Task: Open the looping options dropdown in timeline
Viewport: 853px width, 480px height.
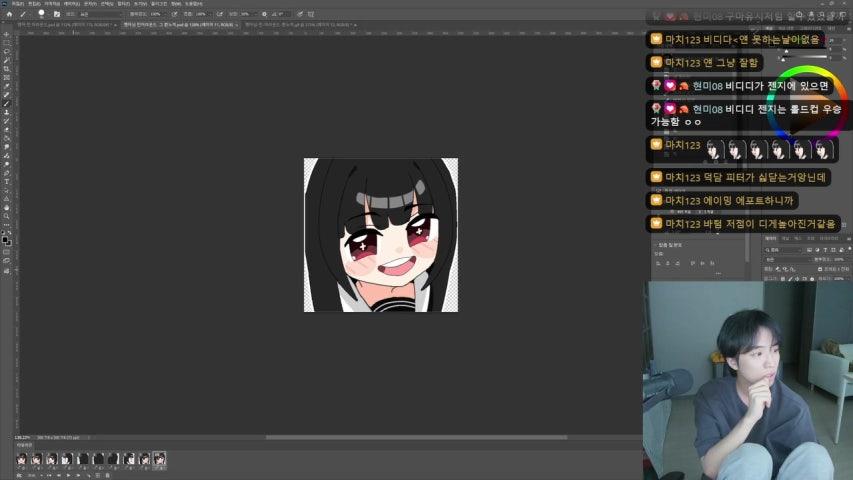Action: 33,475
